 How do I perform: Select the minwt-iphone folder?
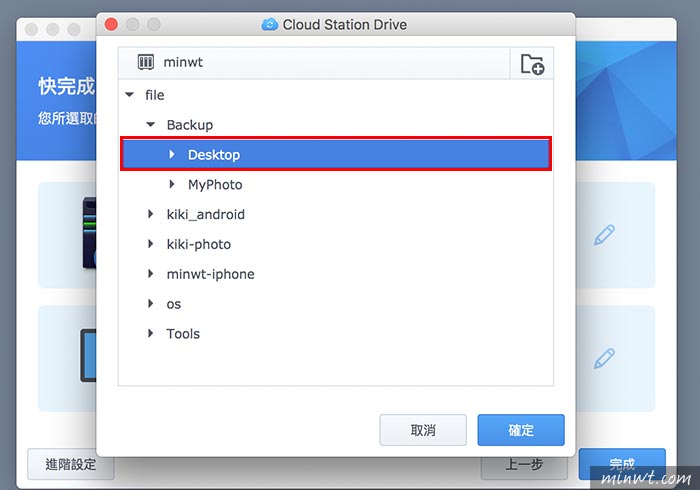[210, 274]
